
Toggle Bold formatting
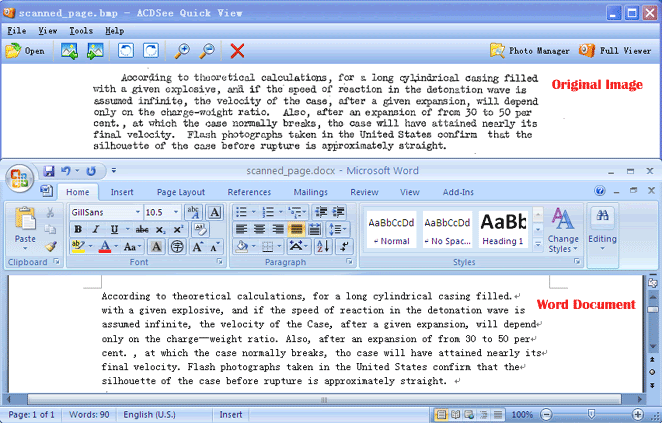[x=78, y=229]
